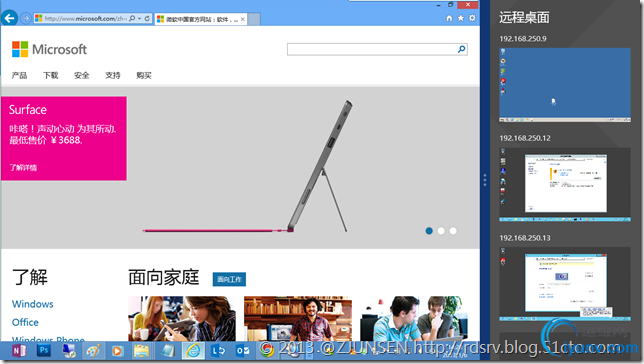Viewport: 644px width, 364px height.
Task: Click the IE forward arrow button
Action: pyautogui.click(x=25, y=18)
